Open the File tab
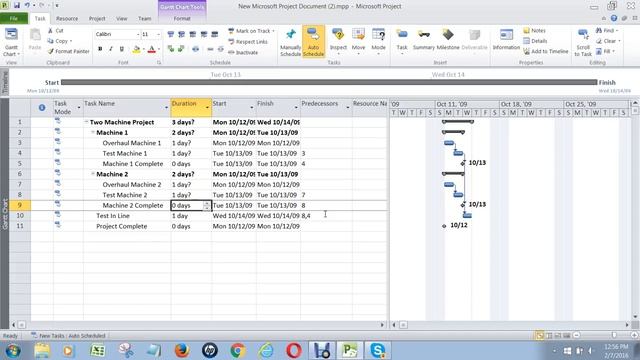 (x=14, y=18)
